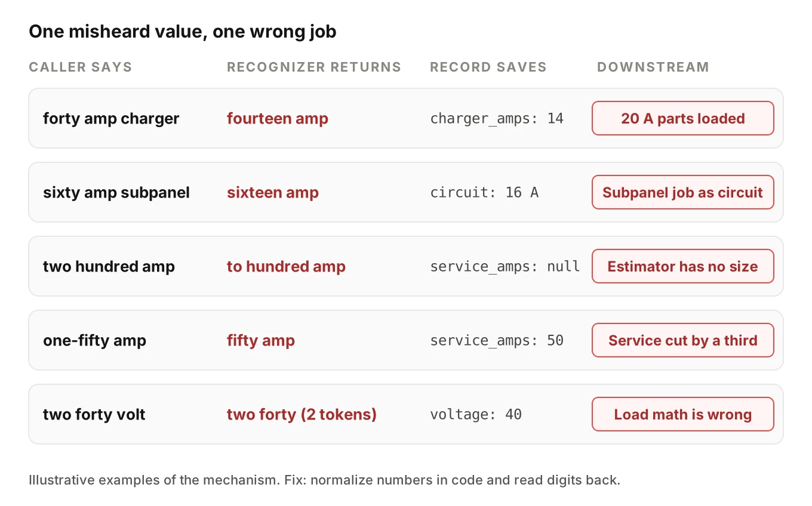Viewport: 812px width, 506px height.
Task: Select the "DOWNSTREAM" column header
Action: (x=653, y=67)
